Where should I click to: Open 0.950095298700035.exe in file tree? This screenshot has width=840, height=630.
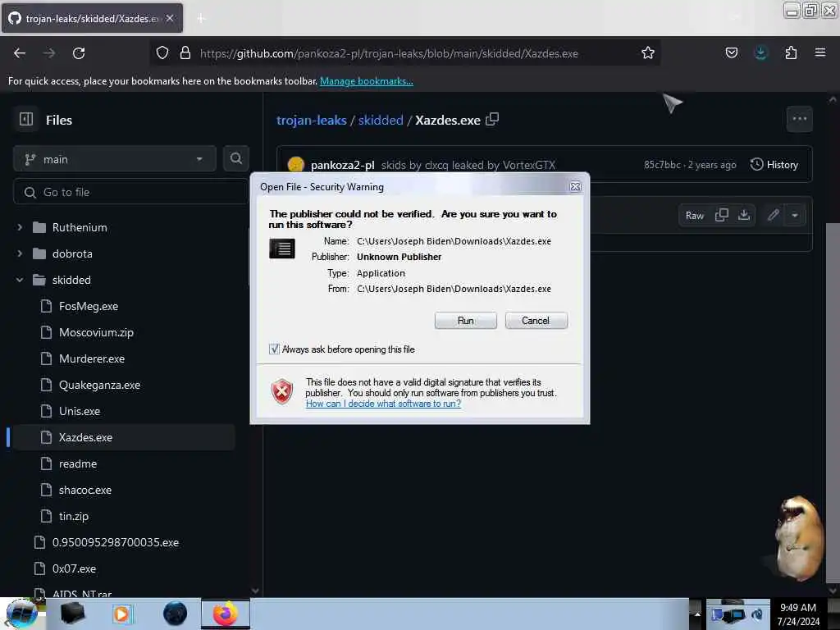(x=116, y=542)
